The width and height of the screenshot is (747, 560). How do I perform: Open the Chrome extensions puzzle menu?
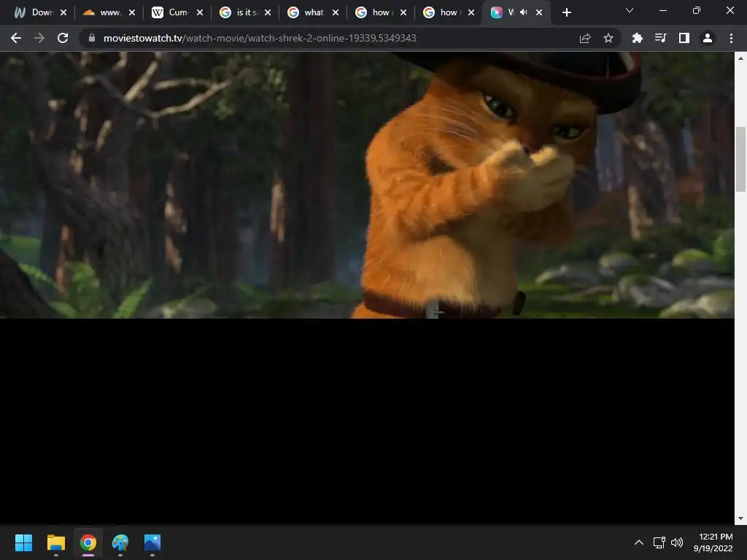637,38
